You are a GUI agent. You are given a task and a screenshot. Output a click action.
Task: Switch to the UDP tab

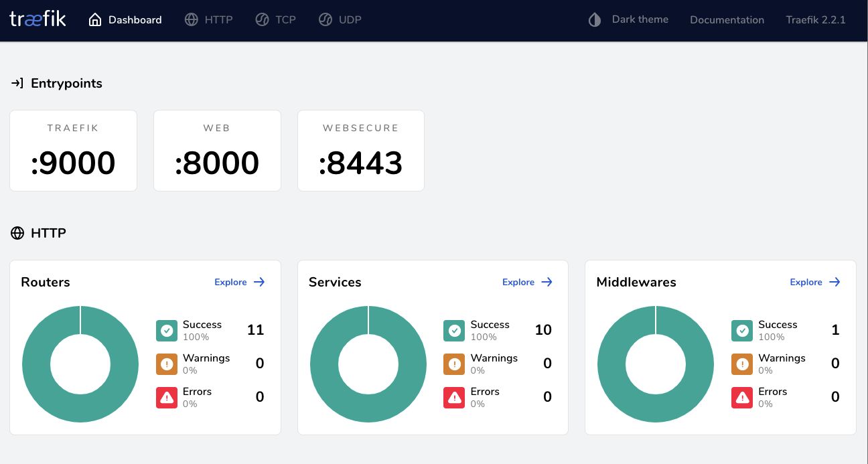pos(340,20)
